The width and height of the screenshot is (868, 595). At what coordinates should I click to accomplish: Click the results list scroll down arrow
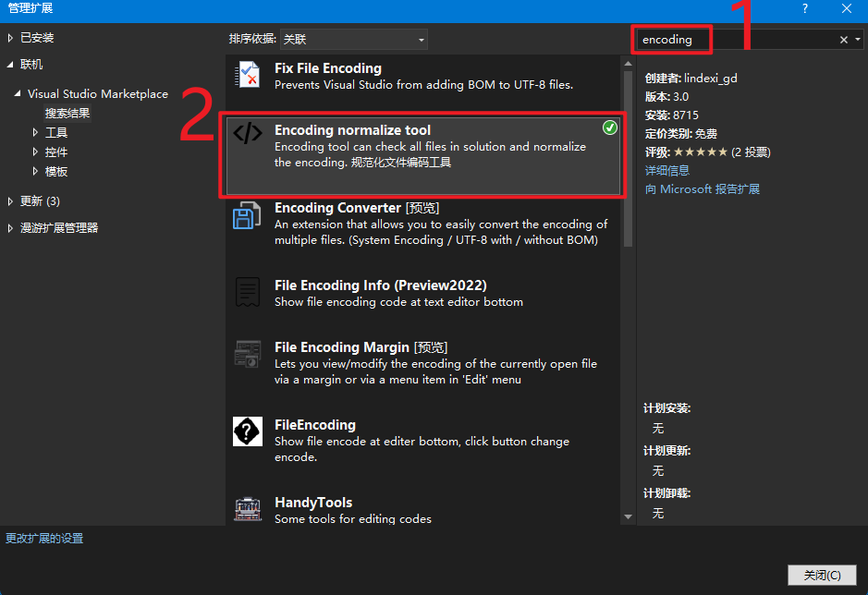coord(628,516)
